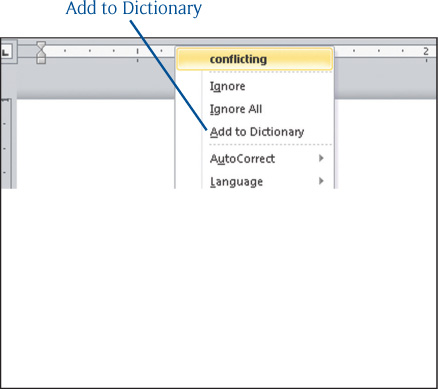
Task: Expand the Language submenu arrow
Action: click(x=321, y=181)
